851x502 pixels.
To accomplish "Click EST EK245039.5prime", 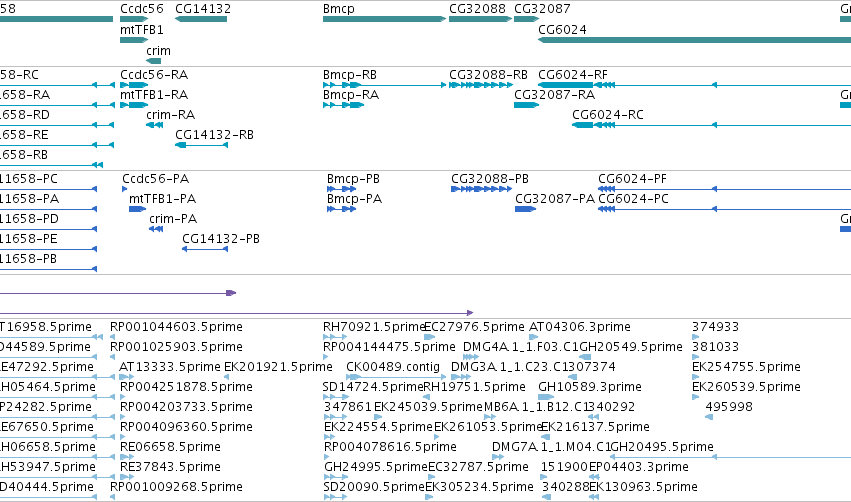I will [429, 407].
